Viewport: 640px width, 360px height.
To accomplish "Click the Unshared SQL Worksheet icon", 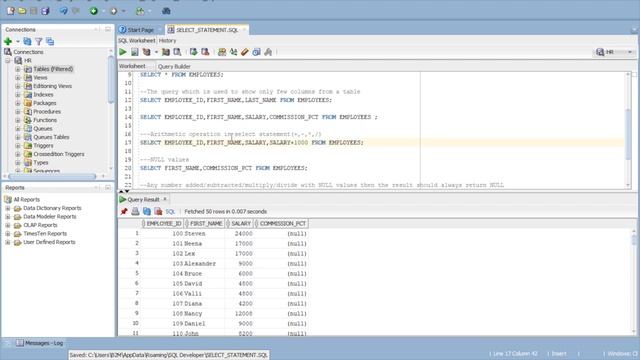I will [222, 52].
